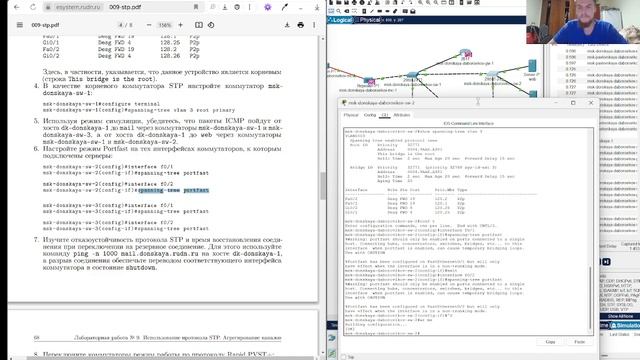Click the PDF page number field
Image resolution: width=640 pixels, height=360 pixels.
click(121, 25)
